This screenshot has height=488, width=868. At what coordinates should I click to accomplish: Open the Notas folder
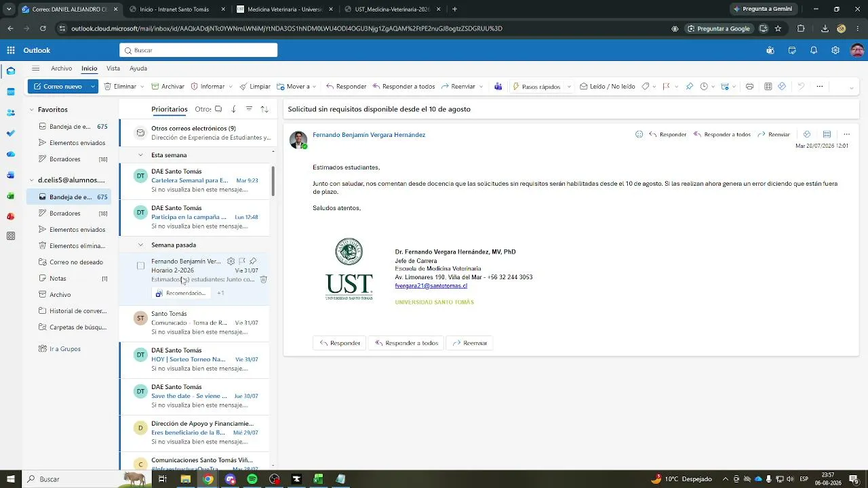point(58,279)
